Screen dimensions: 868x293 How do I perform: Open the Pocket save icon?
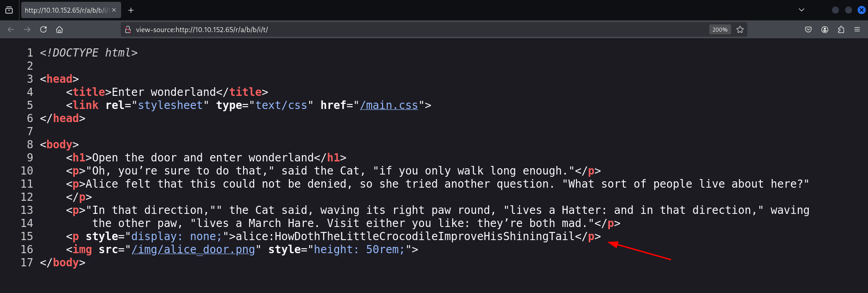click(808, 29)
